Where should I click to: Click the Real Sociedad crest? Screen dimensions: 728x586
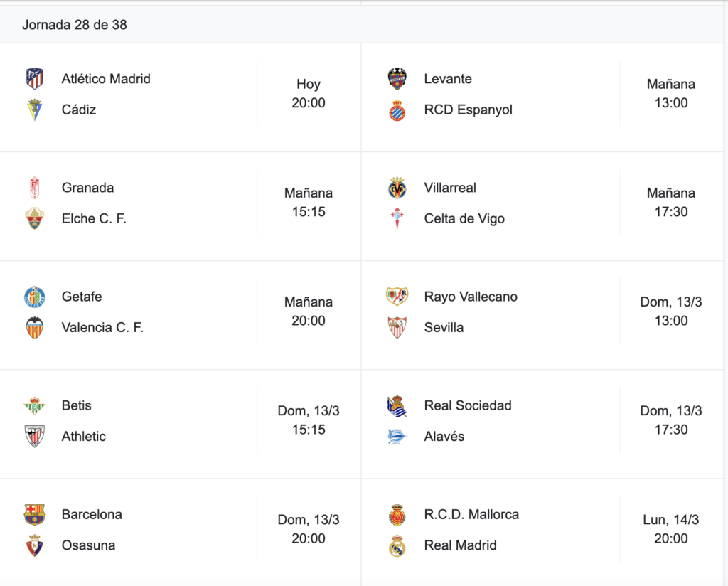pos(397,406)
